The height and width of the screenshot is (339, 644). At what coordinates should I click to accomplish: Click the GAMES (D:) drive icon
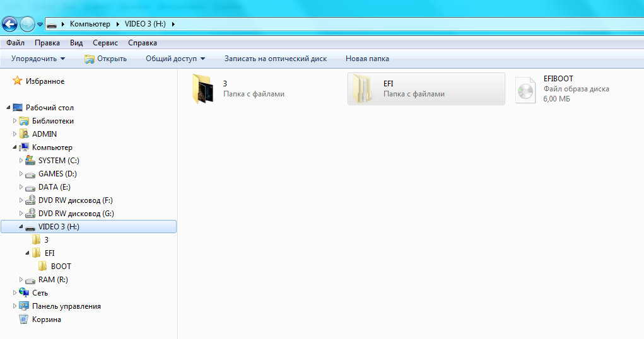tap(30, 175)
